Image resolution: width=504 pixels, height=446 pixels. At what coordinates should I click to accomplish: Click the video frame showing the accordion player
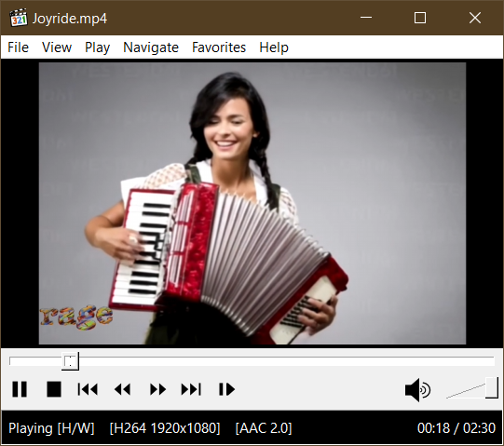(252, 203)
